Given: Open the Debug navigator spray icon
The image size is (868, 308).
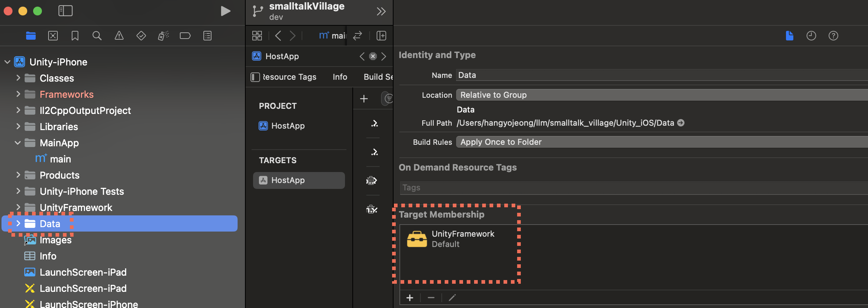Looking at the screenshot, I should point(163,36).
